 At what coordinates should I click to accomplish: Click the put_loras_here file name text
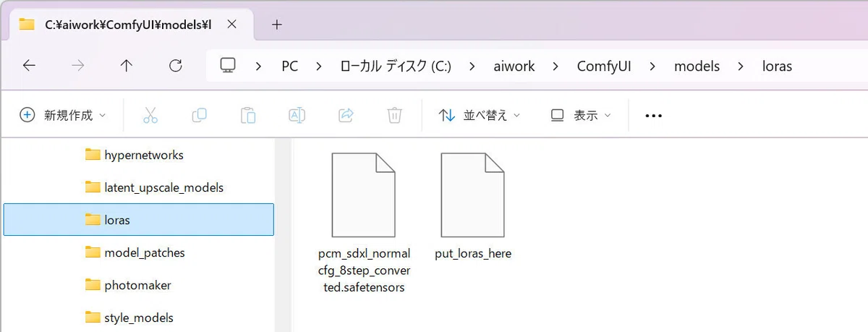point(473,254)
